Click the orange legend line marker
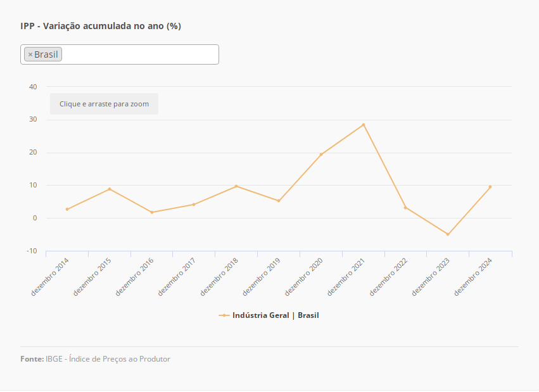This screenshot has height=392, width=539. [x=224, y=315]
